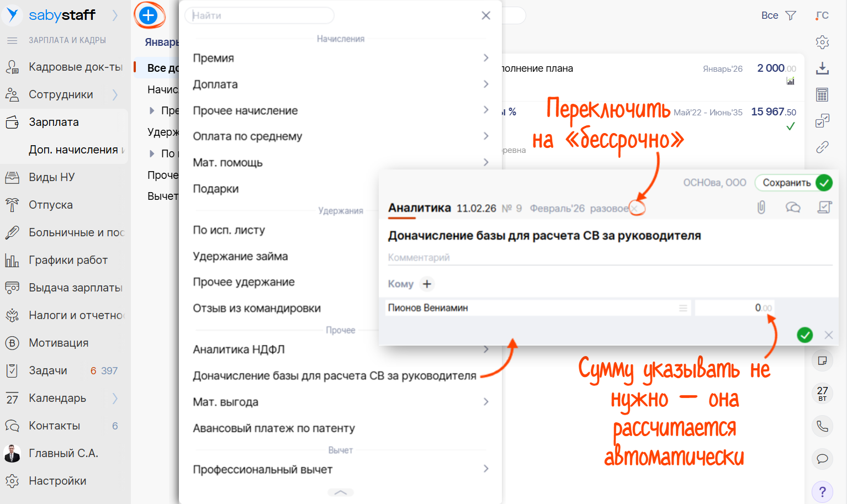Click the blue plus add document button
Screen dimensions: 847x504
click(149, 15)
